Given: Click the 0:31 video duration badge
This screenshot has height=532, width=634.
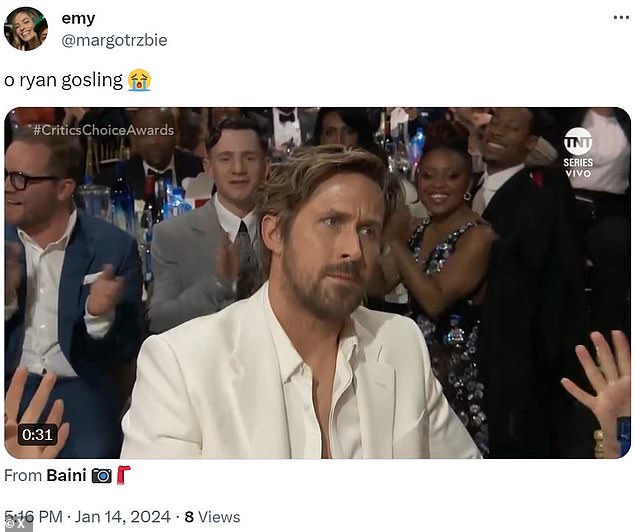Looking at the screenshot, I should point(37,435).
